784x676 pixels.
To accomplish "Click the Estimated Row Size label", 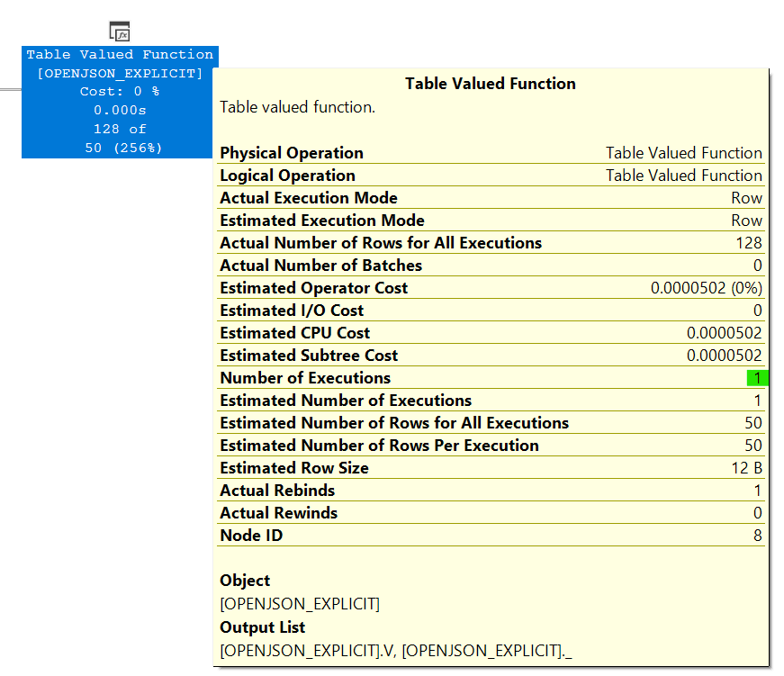I will tap(294, 468).
